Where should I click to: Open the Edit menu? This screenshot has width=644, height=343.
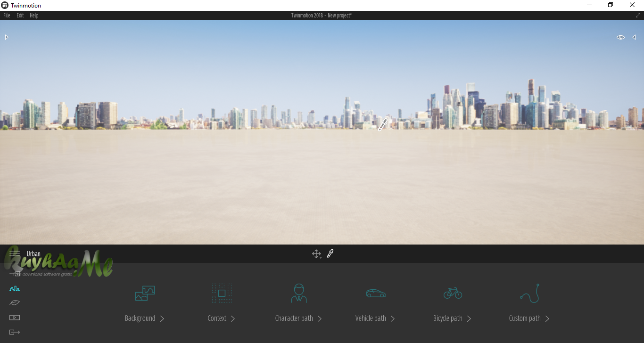click(20, 16)
